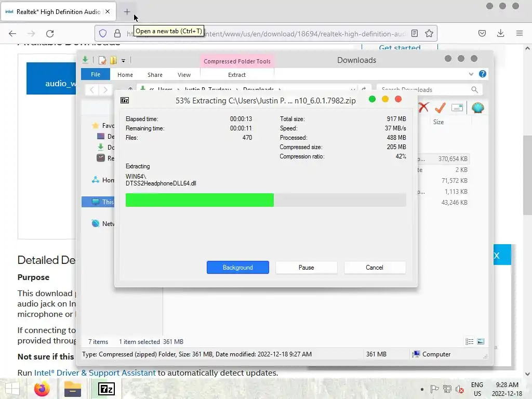Select Homegroup in navigation pane

(103, 180)
